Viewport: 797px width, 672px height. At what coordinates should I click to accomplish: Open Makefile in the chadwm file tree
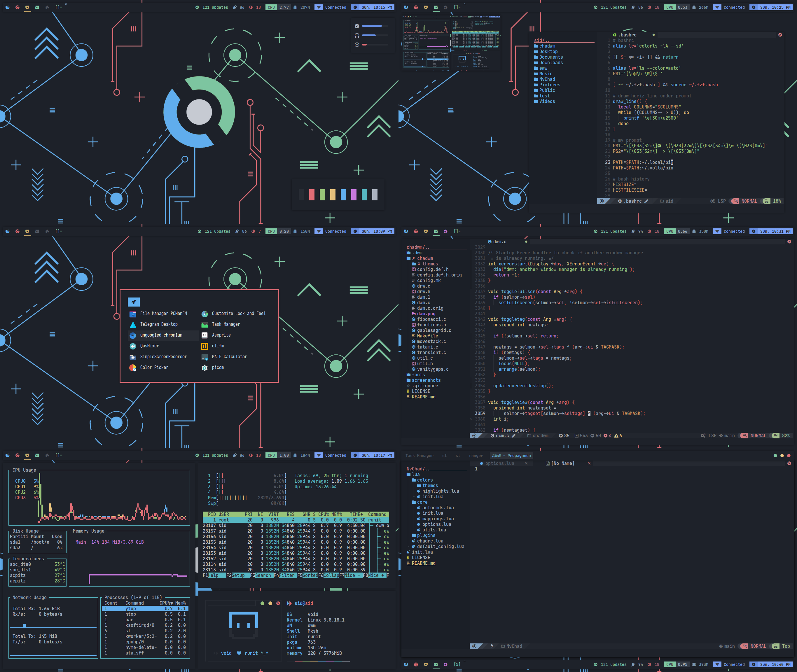tap(427, 336)
